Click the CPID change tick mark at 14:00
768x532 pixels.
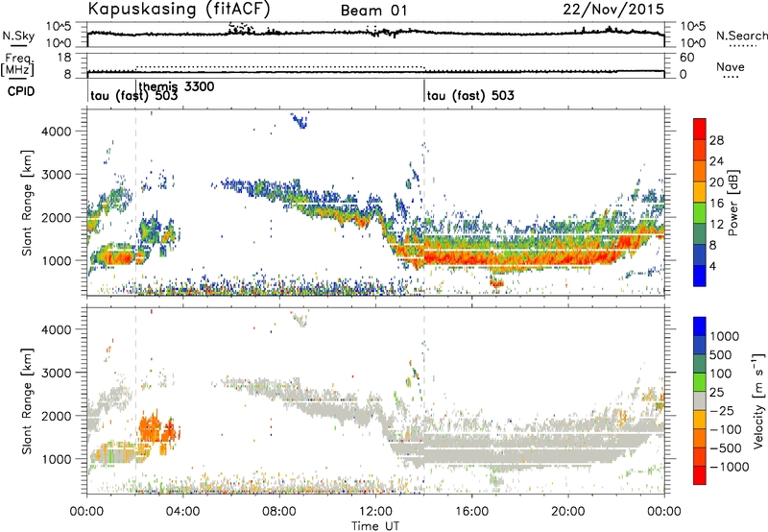pos(424,90)
